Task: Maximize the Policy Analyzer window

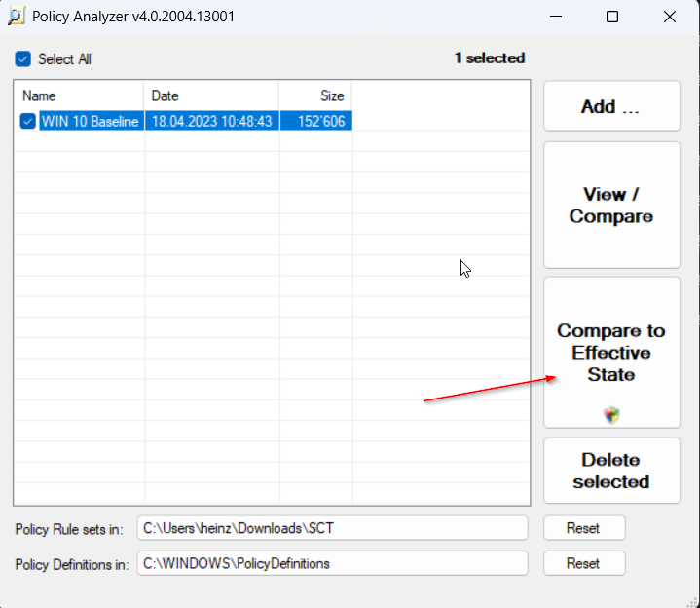Action: click(612, 17)
